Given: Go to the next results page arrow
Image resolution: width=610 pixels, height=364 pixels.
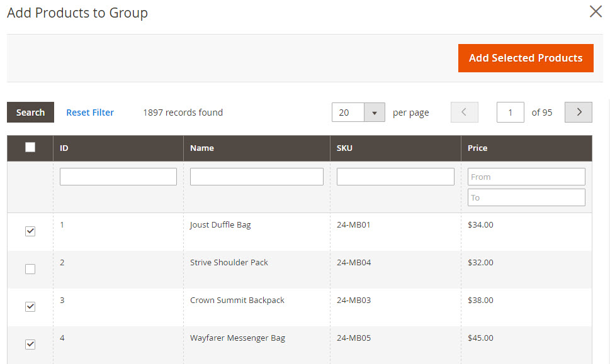Looking at the screenshot, I should (578, 112).
